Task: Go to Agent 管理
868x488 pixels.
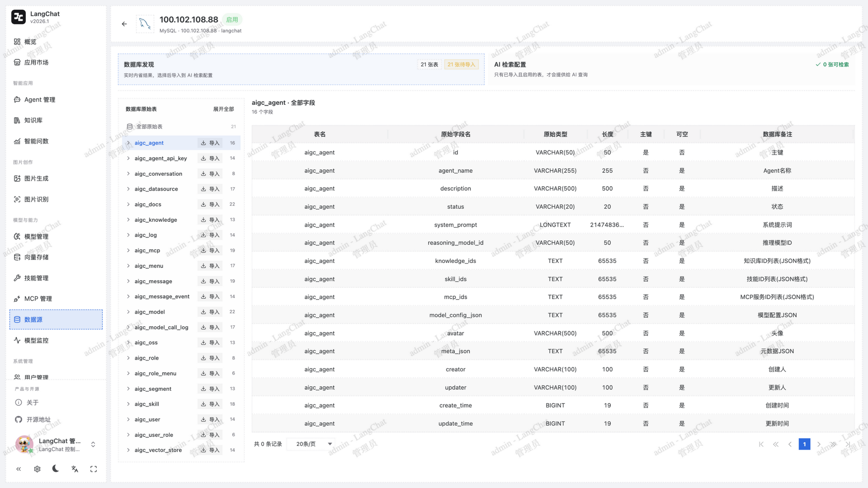Action: [x=56, y=99]
